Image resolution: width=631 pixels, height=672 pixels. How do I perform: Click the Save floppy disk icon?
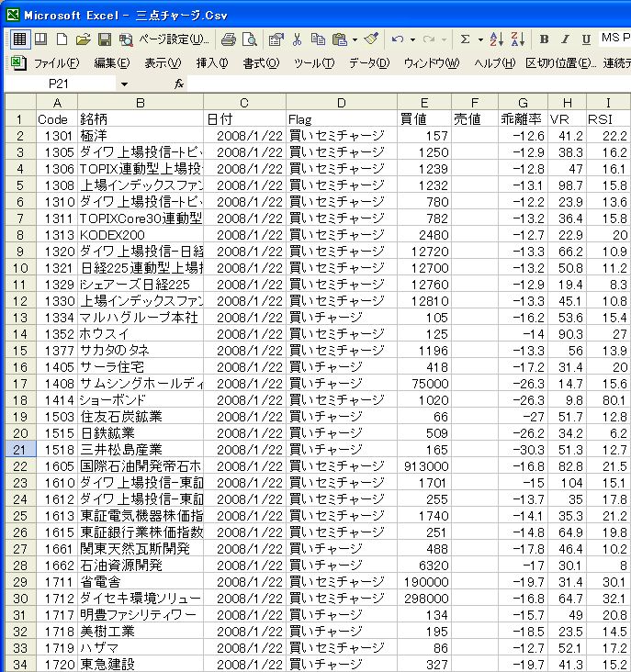click(104, 39)
